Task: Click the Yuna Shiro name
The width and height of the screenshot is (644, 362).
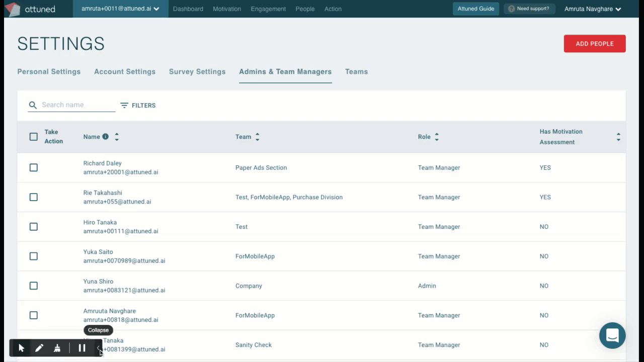Action: point(98,282)
